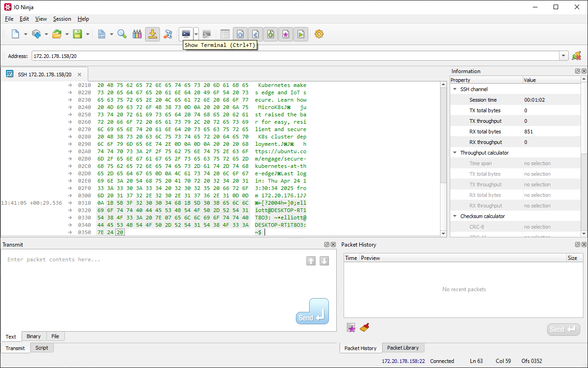
Task: Toggle the green play-arrow pane button
Action: [300, 34]
